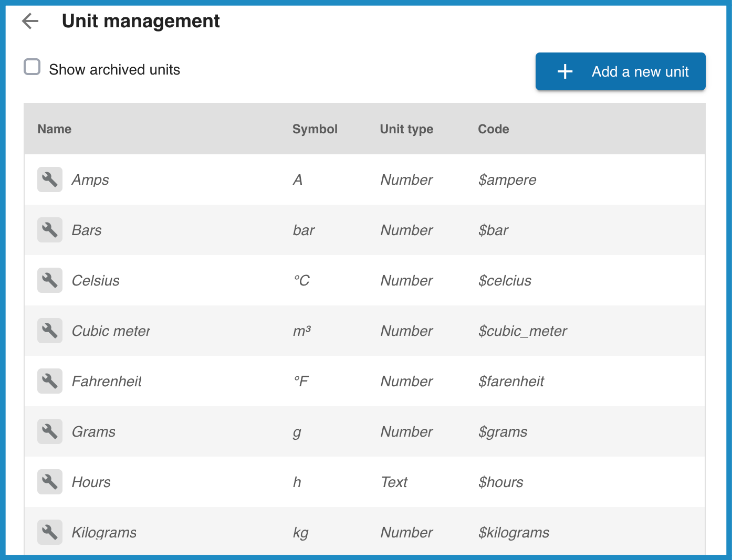This screenshot has height=560, width=732.
Task: Edit the Celsius unit settings
Action: point(49,280)
